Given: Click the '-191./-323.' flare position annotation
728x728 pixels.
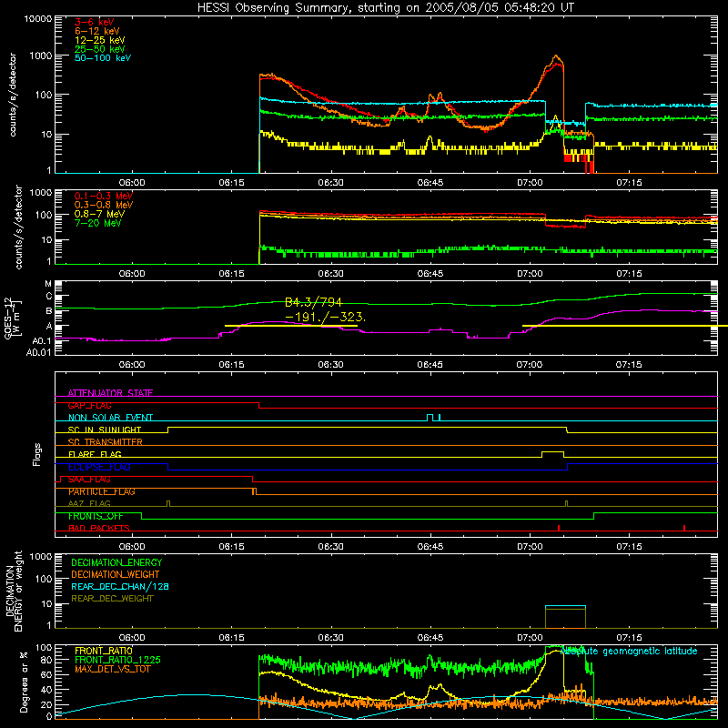Looking at the screenshot, I should coord(326,317).
